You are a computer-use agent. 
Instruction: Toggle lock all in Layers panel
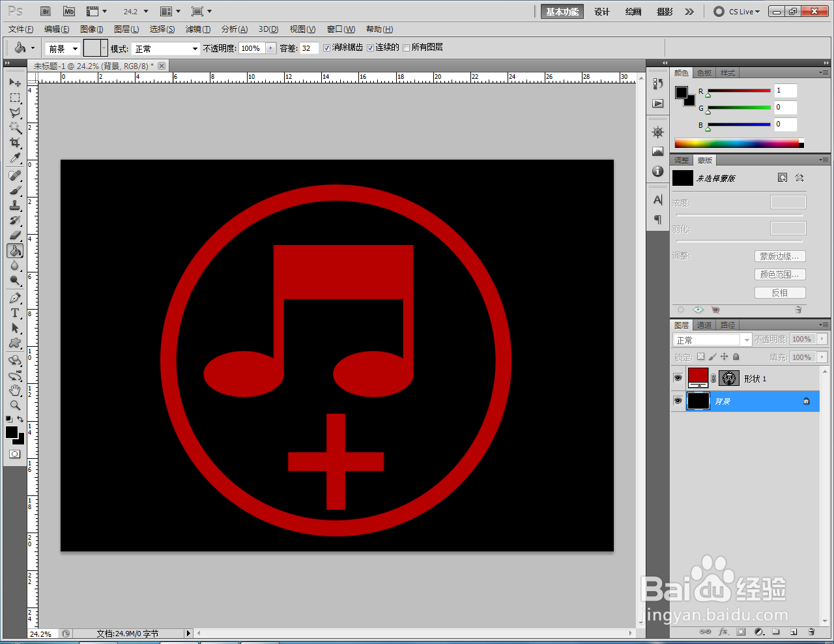(x=736, y=357)
